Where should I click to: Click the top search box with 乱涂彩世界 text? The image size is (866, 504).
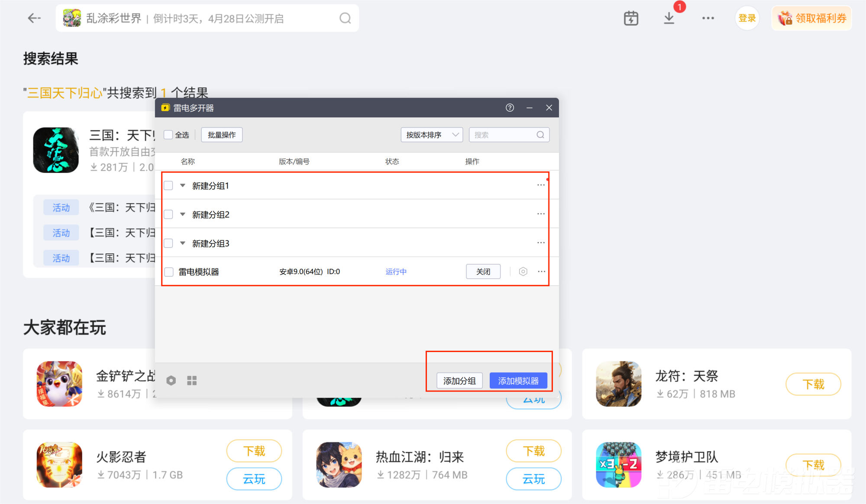pyautogui.click(x=207, y=18)
